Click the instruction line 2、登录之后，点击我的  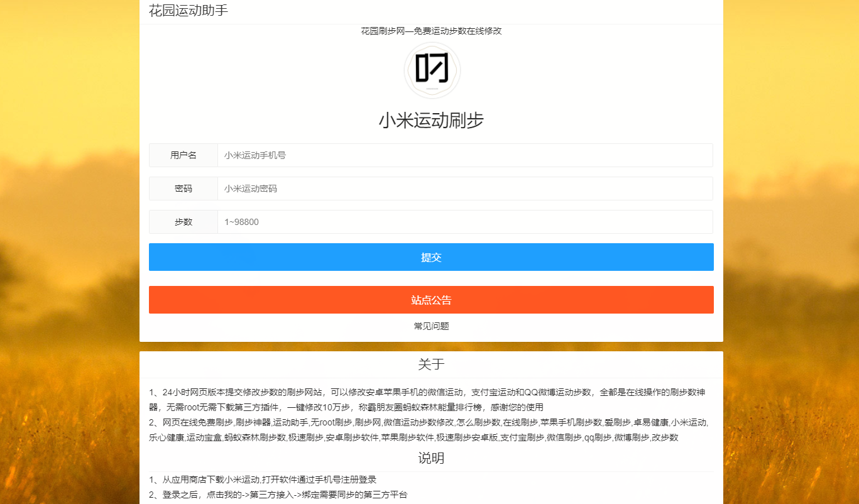(x=278, y=495)
